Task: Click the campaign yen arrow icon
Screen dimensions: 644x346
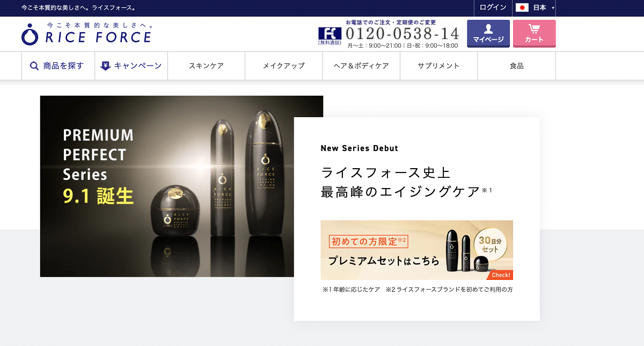Action: point(106,66)
